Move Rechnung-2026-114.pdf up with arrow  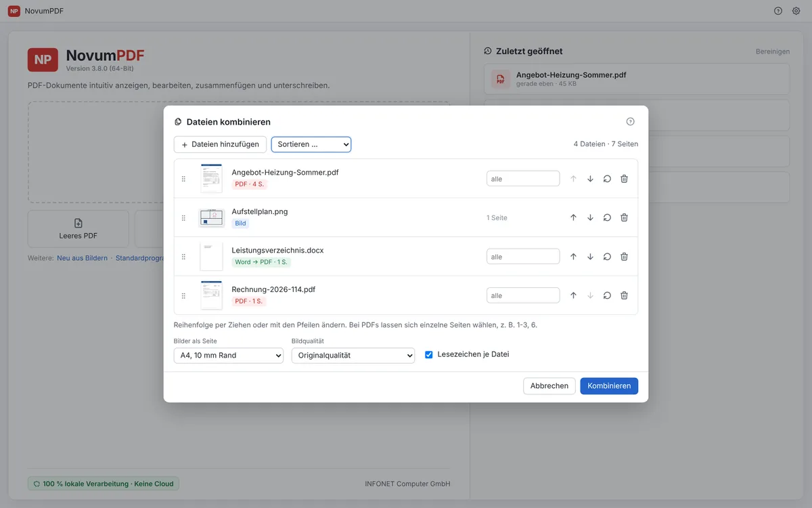[573, 295]
